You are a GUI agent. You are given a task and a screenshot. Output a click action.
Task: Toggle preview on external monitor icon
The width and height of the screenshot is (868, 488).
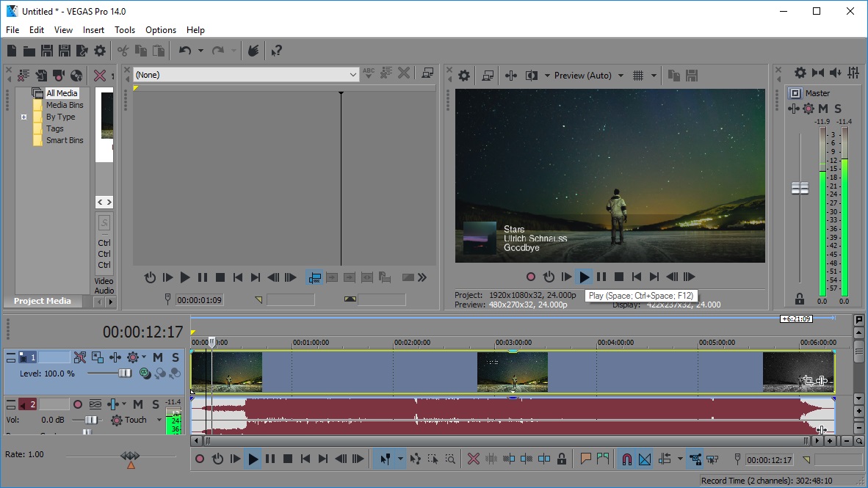coord(487,76)
